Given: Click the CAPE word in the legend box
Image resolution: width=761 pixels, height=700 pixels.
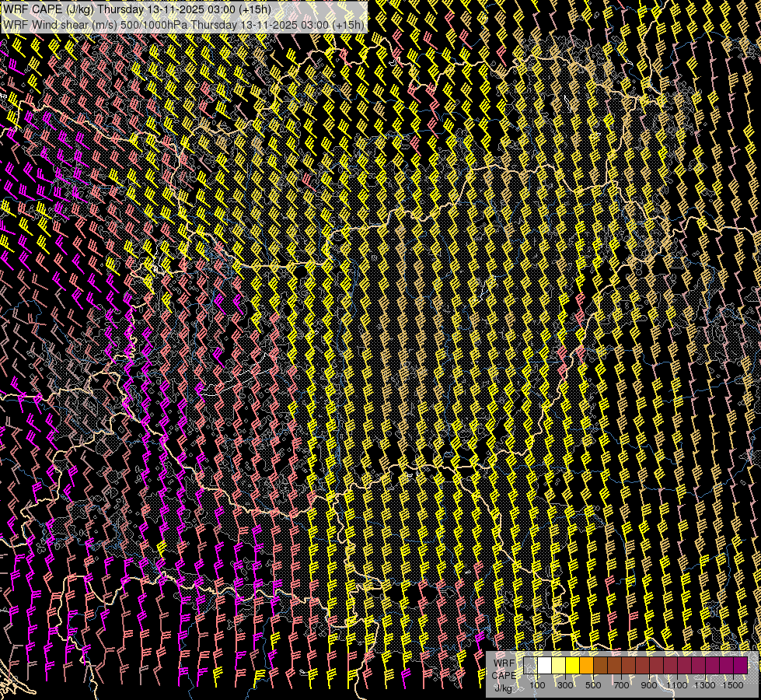Looking at the screenshot, I should point(504,675).
